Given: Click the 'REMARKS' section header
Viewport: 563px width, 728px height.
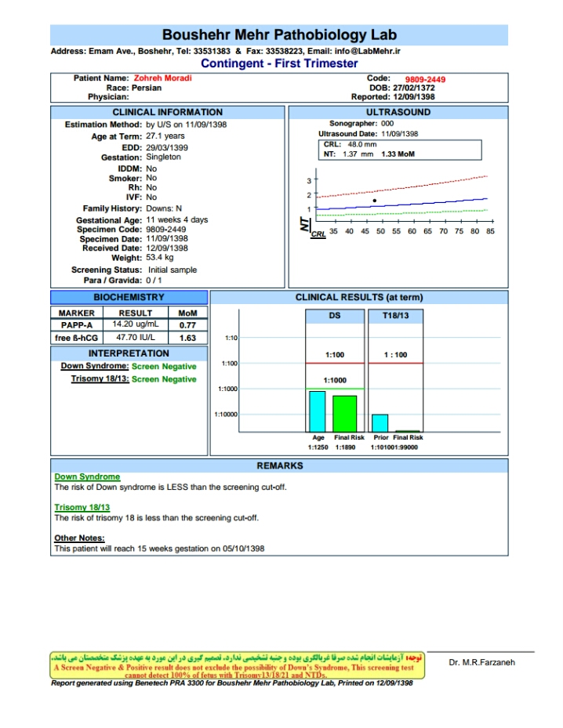Looking at the screenshot, I should [x=280, y=465].
